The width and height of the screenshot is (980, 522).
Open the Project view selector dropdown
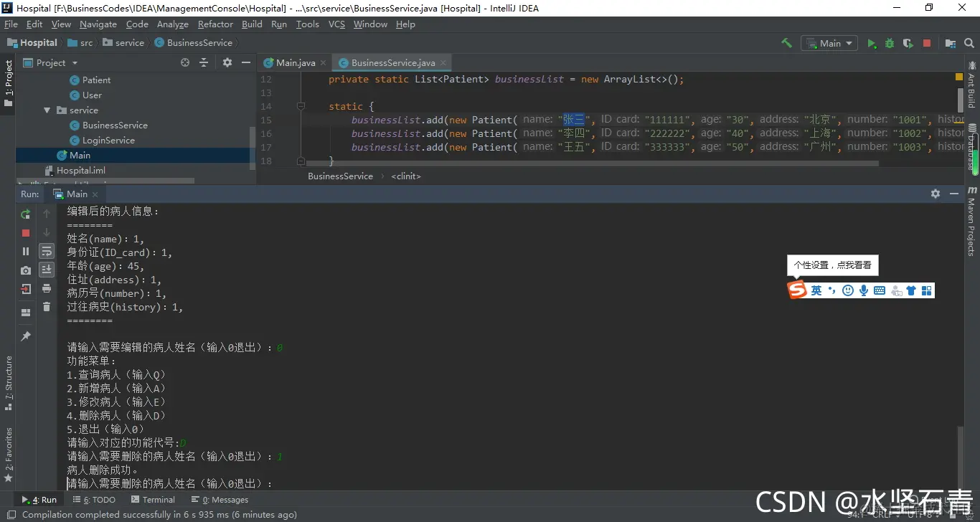(x=51, y=63)
